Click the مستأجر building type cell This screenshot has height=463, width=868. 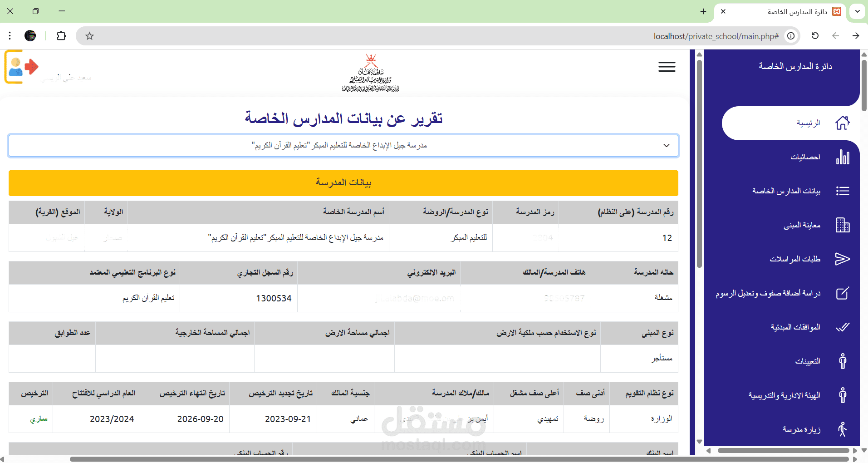pos(639,359)
